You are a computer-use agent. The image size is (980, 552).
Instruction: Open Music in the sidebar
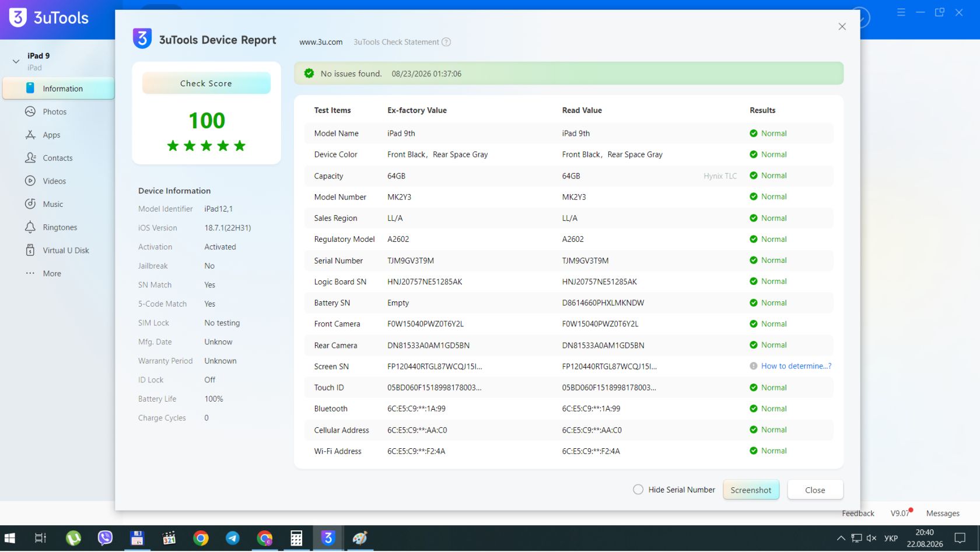click(52, 204)
